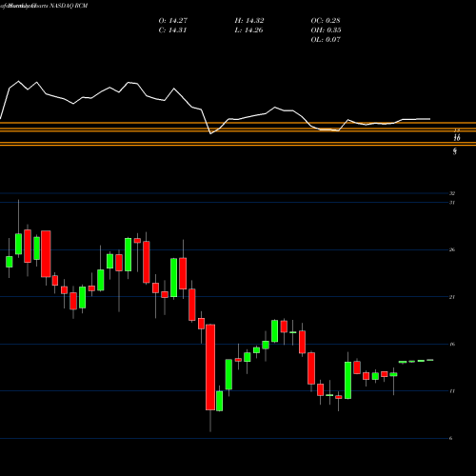This screenshot has width=476, height=476.
Task: Click the 26 price axis label
Action: coord(452,249)
